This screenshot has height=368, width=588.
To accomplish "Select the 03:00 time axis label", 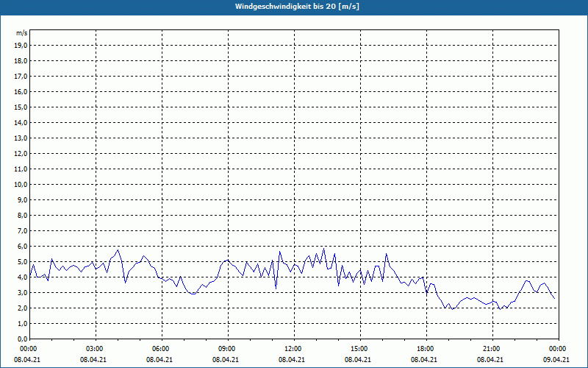I will coord(96,349).
